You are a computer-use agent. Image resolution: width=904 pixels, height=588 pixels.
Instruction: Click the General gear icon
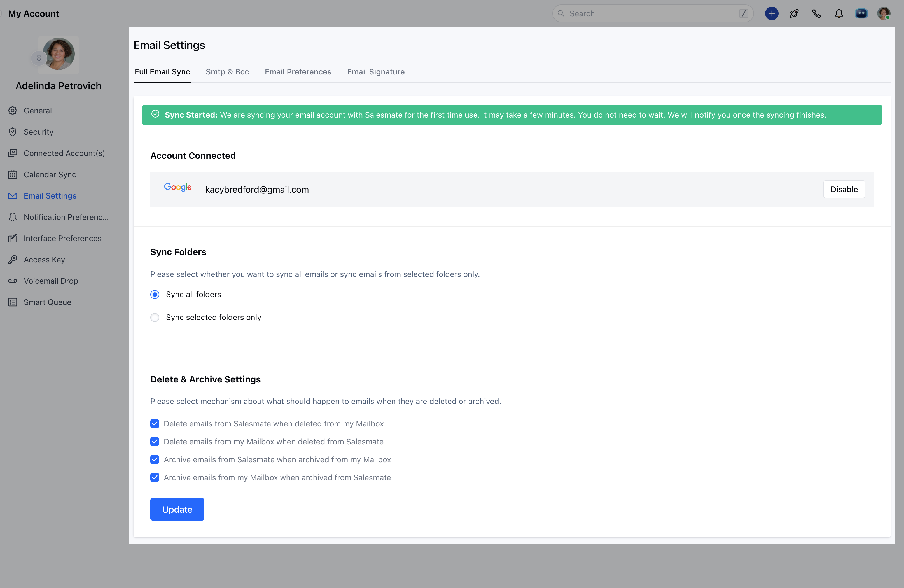(x=13, y=111)
